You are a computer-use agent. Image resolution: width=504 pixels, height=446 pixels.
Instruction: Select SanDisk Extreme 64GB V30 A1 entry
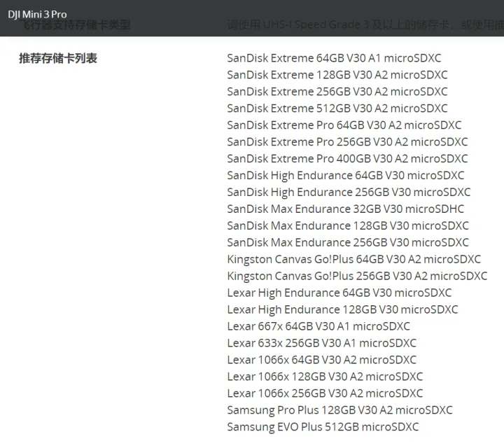[x=334, y=58]
